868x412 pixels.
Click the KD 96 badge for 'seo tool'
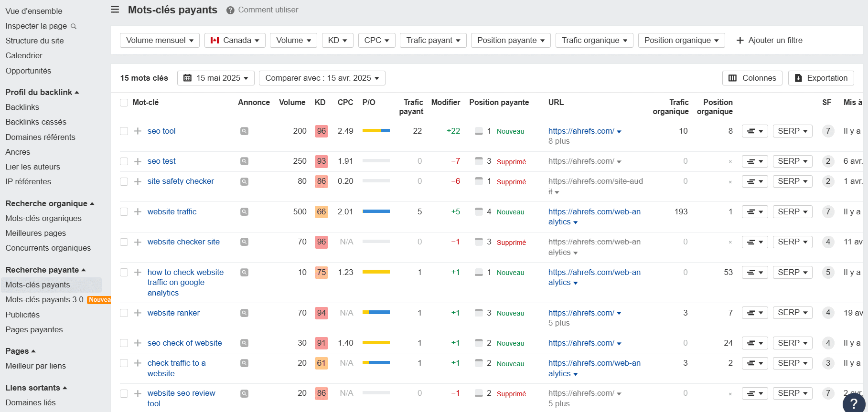tap(321, 131)
